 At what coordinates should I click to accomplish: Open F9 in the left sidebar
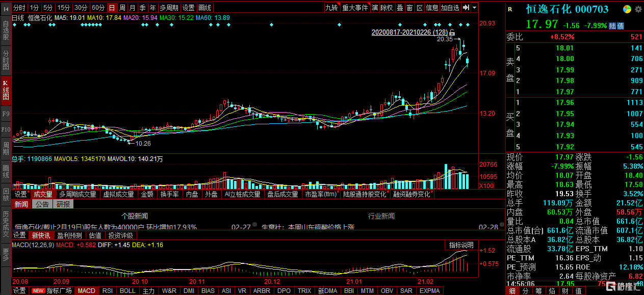point(6,114)
